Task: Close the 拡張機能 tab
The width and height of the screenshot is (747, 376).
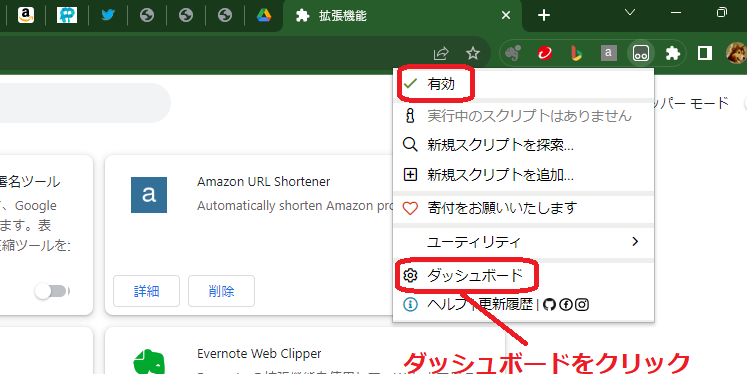Action: click(x=506, y=15)
